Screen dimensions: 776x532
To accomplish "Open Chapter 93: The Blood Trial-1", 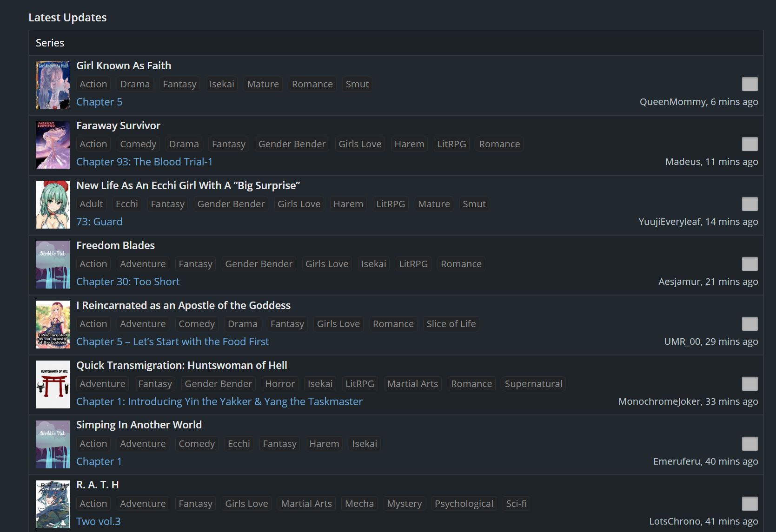I will [144, 162].
